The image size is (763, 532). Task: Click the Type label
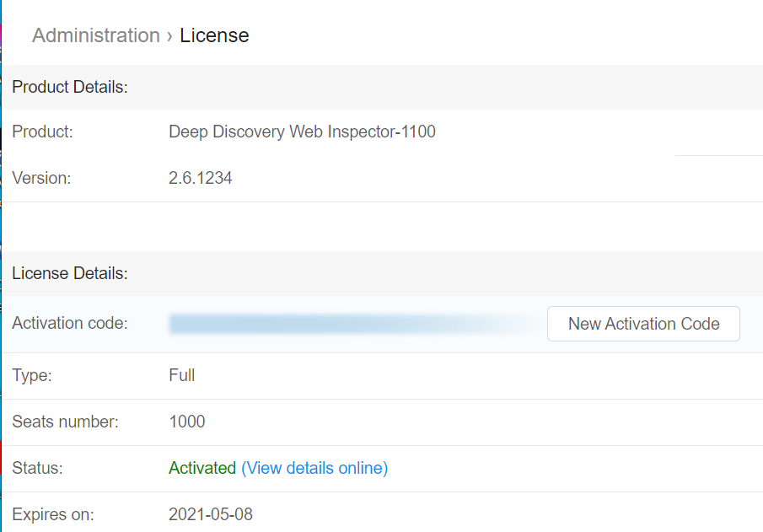click(x=32, y=375)
